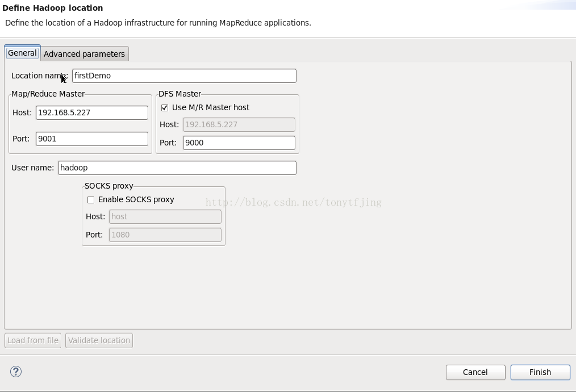Click Map/Reduce Master Host input field
Viewport: 576px width, 392px height.
pyautogui.click(x=92, y=112)
